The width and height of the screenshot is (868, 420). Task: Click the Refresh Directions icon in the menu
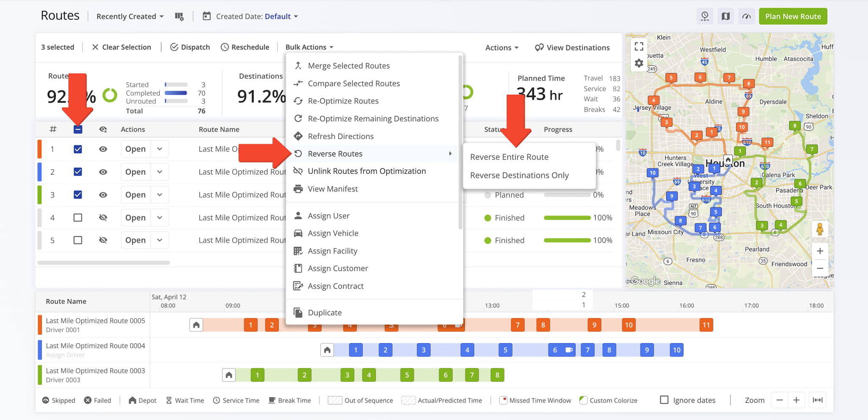[298, 136]
